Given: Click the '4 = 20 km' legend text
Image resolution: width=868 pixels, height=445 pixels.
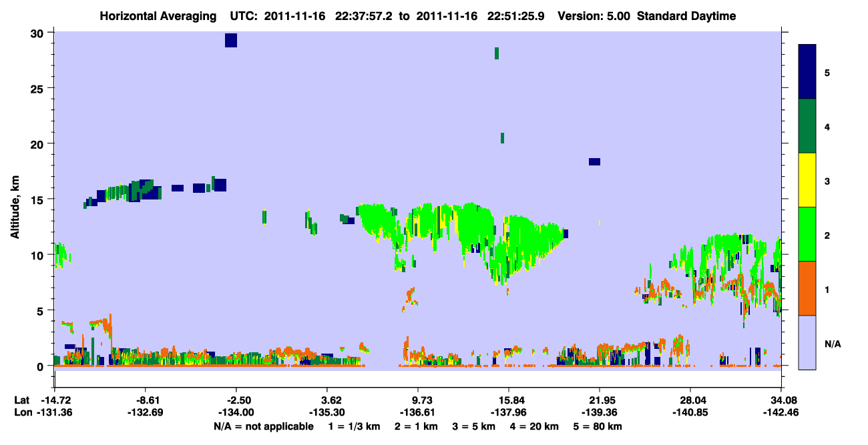Looking at the screenshot, I should click(x=534, y=426).
